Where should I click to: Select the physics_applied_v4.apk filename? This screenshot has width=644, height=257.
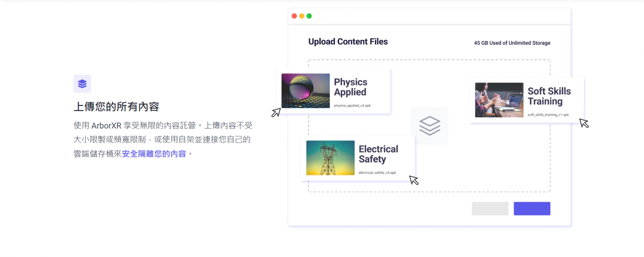click(x=352, y=106)
